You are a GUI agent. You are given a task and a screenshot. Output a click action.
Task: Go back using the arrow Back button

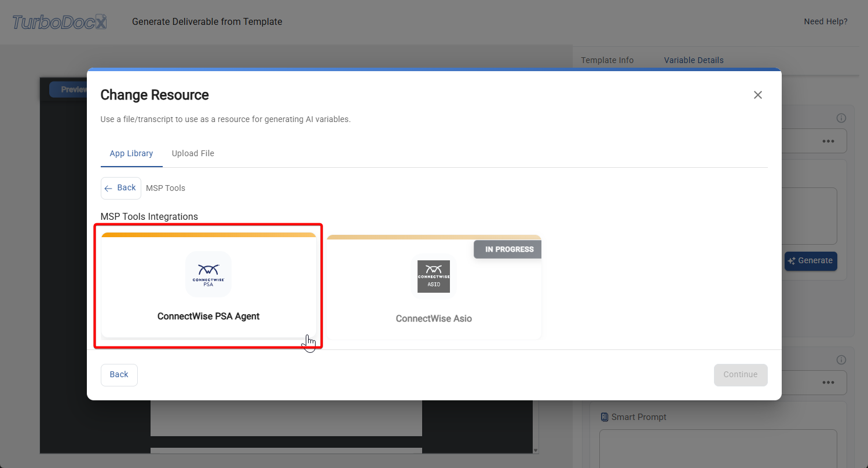point(121,188)
